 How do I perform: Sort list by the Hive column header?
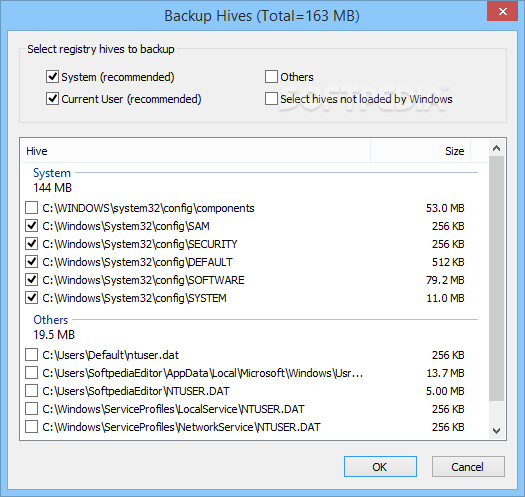click(196, 151)
